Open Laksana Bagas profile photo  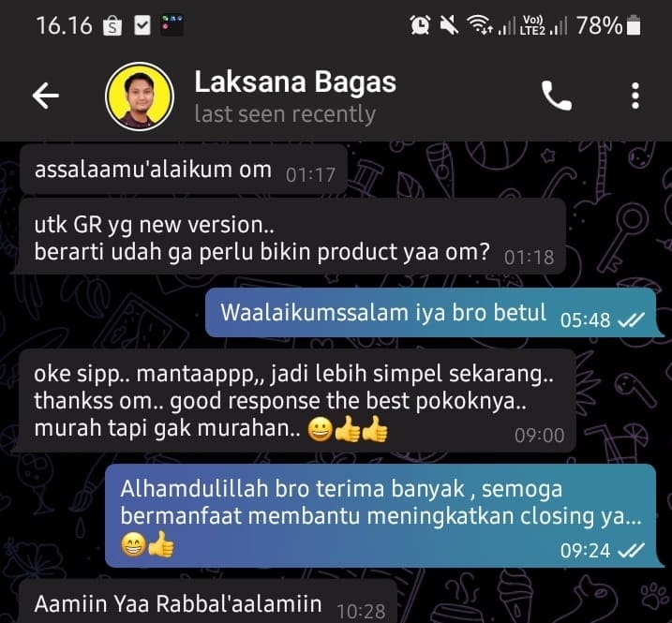point(140,96)
